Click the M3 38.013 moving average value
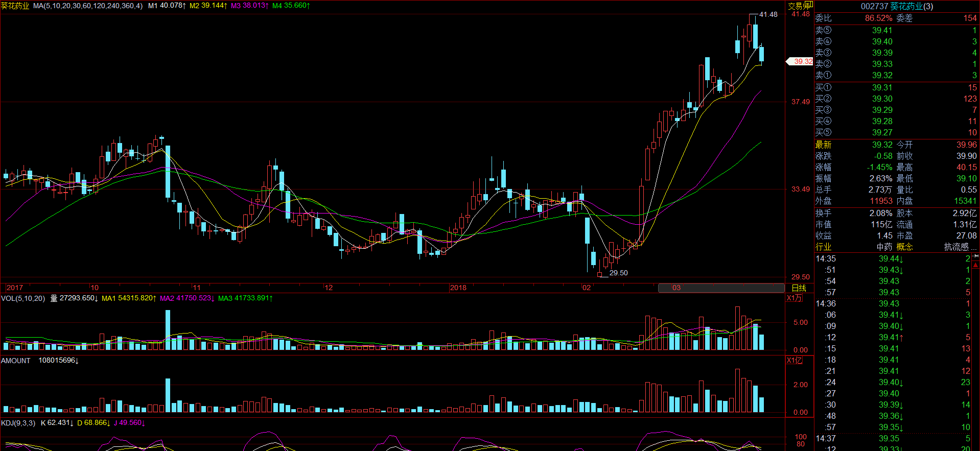This screenshot has width=980, height=451. coord(250,6)
